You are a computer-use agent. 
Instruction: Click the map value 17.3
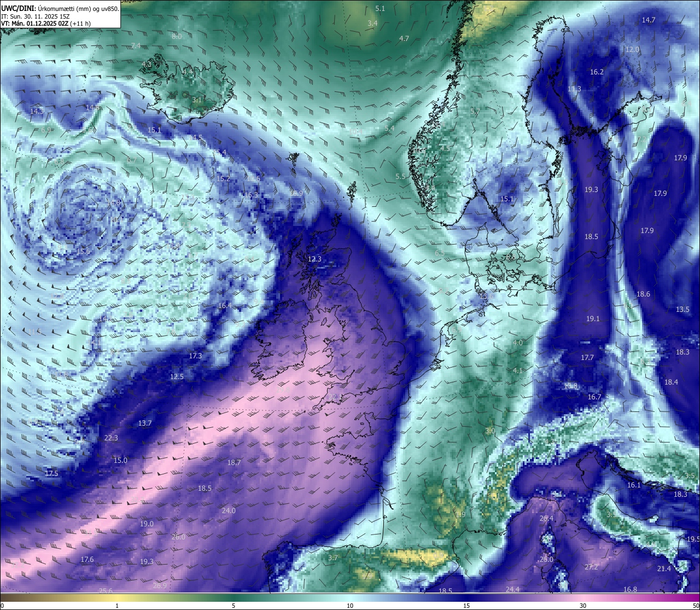coord(195,356)
